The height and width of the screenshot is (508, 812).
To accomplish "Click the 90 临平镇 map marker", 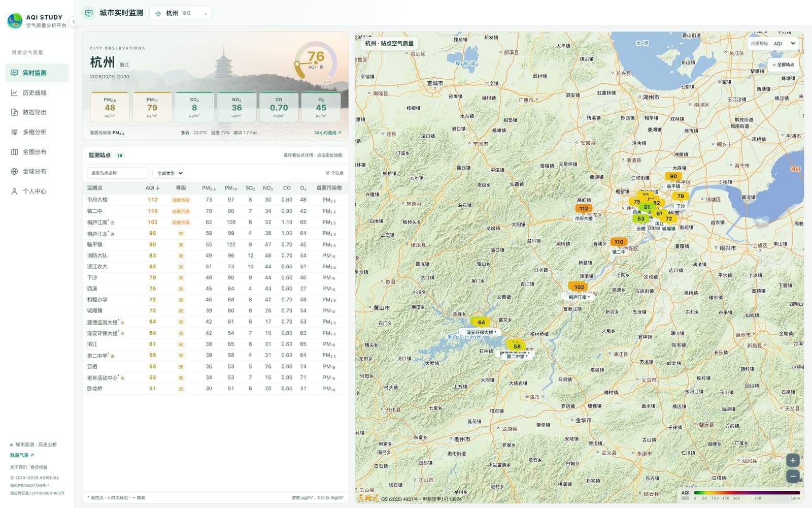I will tap(673, 176).
